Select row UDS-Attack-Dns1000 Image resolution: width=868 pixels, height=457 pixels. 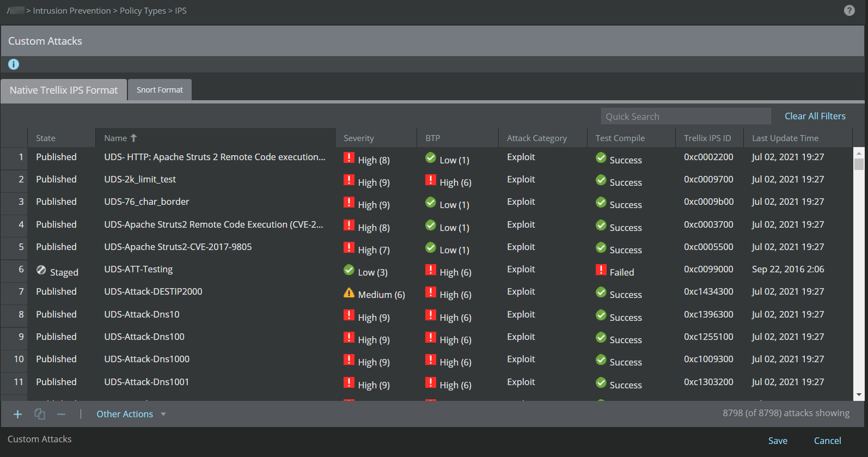click(427, 359)
